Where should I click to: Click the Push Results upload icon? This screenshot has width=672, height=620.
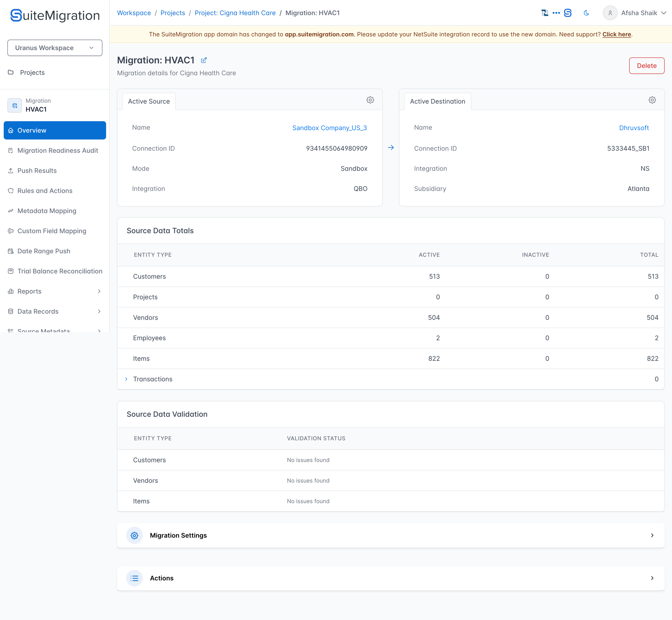coord(11,171)
